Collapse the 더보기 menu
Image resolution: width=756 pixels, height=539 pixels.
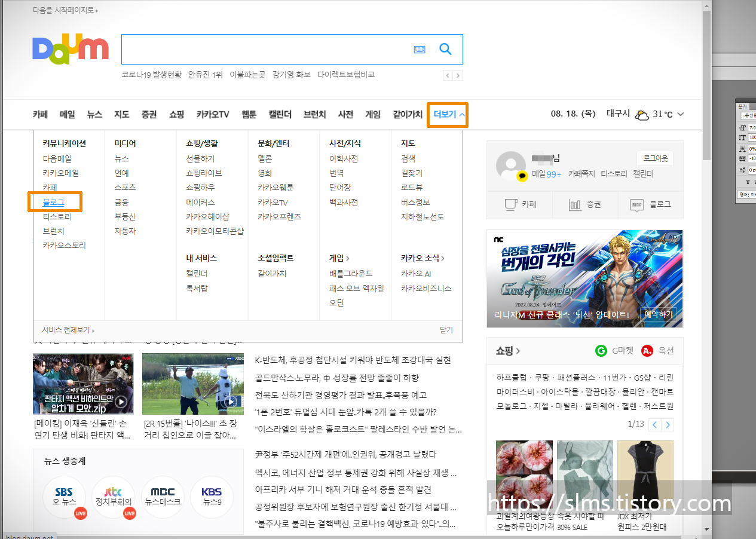(x=448, y=115)
